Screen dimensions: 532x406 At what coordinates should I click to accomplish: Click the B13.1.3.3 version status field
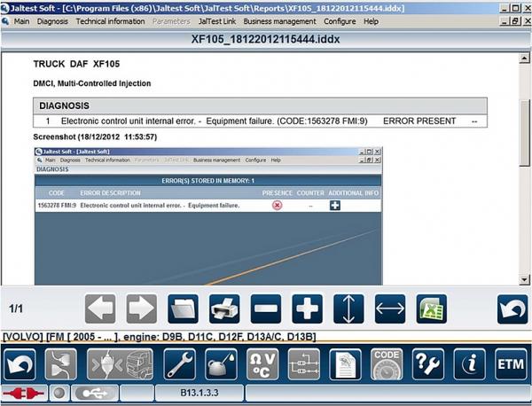[199, 393]
